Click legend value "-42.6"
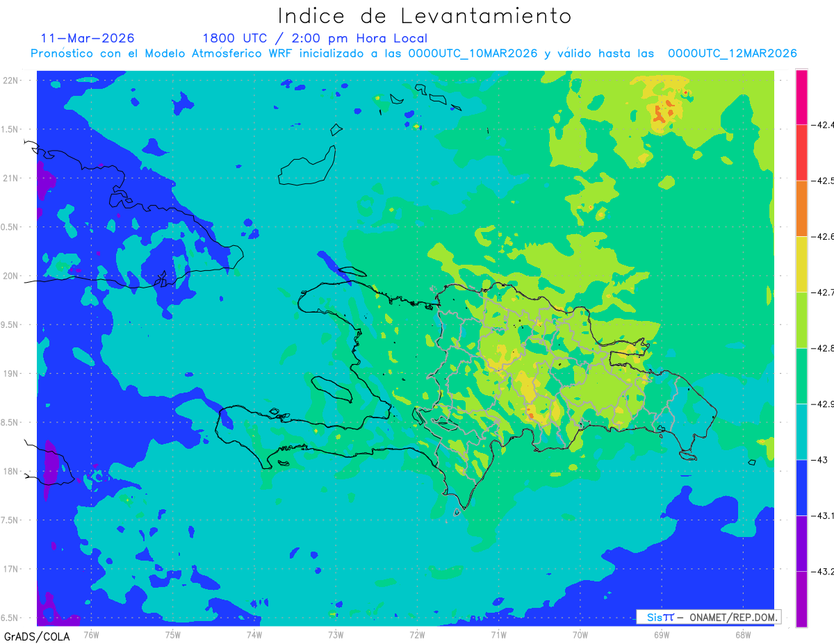The image size is (834, 644). 822,237
